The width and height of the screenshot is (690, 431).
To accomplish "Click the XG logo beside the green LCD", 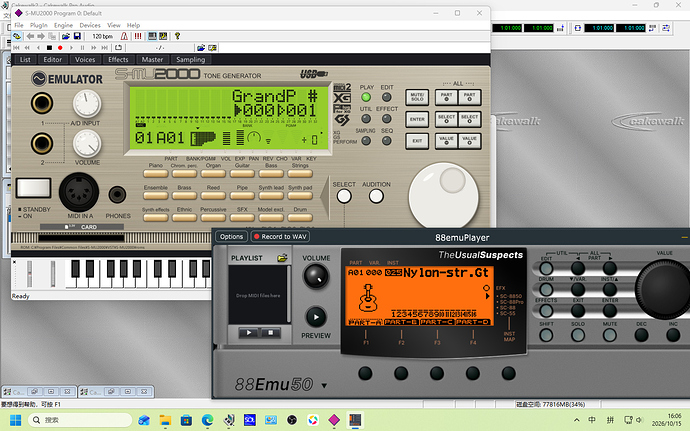I will (x=342, y=98).
